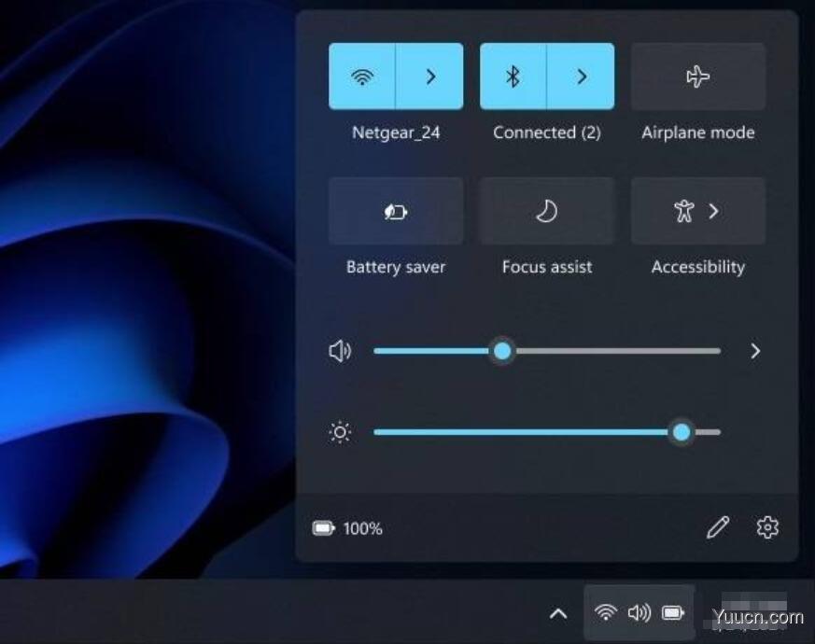The height and width of the screenshot is (644, 815).
Task: Open Wi-Fi network list chevron
Action: (x=429, y=77)
